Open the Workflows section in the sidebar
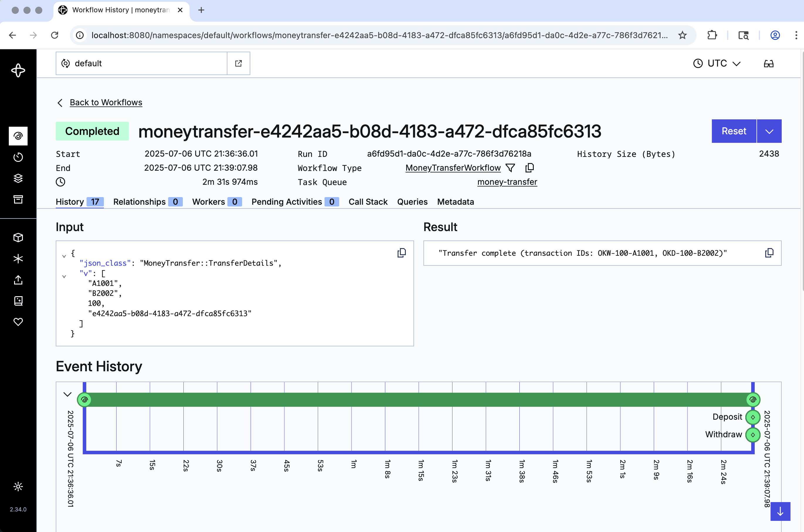The height and width of the screenshot is (532, 804). pyautogui.click(x=18, y=136)
